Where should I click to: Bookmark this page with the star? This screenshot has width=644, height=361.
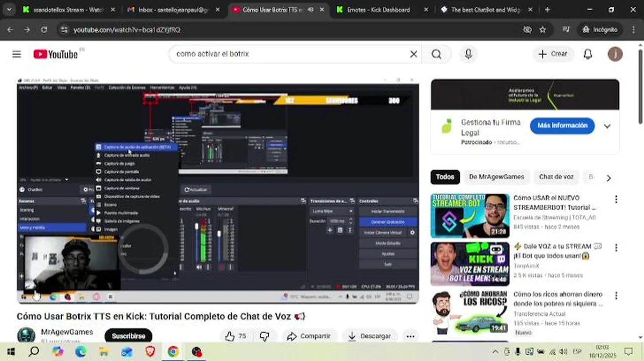[542, 30]
